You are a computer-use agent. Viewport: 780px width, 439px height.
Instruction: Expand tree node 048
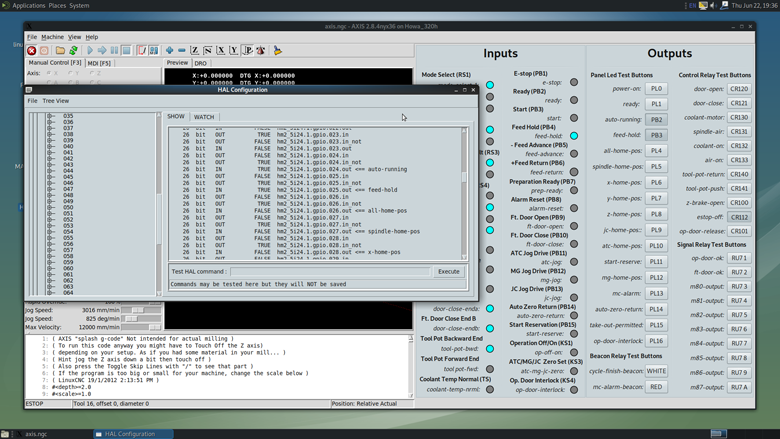pos(51,195)
